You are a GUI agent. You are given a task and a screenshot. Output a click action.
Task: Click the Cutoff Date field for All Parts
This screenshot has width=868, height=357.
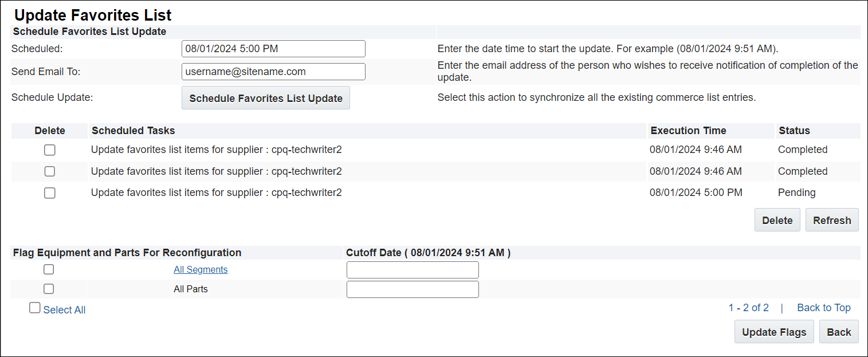[x=412, y=289]
